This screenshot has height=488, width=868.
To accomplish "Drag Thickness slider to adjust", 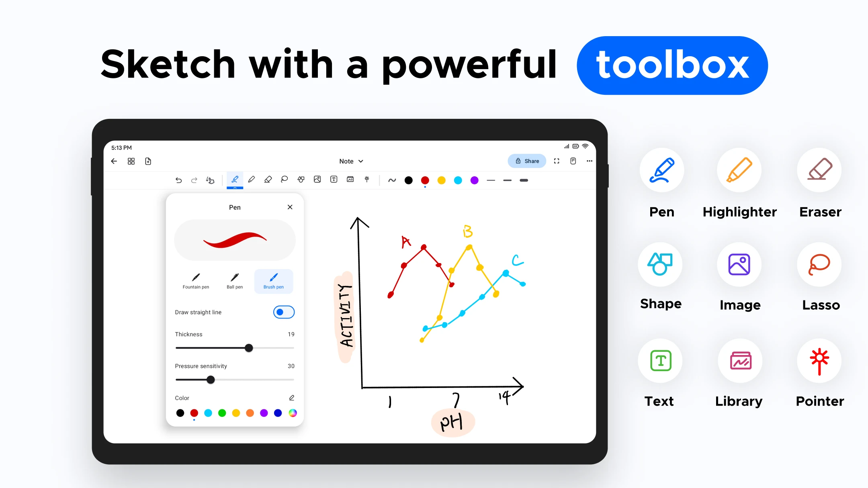I will pyautogui.click(x=249, y=348).
